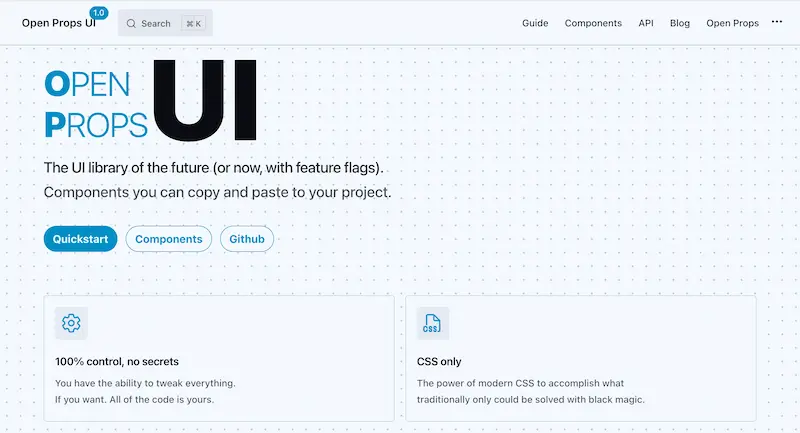Click the ⌘K shortcut badge
Image resolution: width=800 pixels, height=433 pixels.
coord(195,23)
